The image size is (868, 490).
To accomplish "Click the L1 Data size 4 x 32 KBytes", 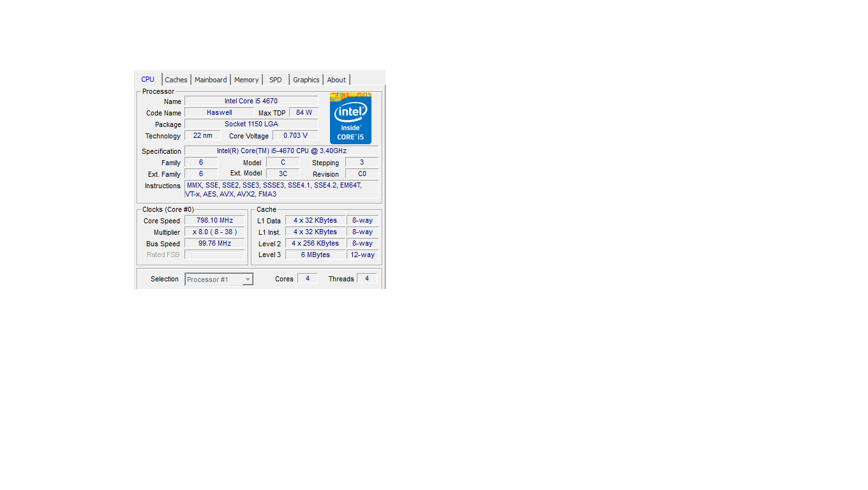I will pos(315,220).
